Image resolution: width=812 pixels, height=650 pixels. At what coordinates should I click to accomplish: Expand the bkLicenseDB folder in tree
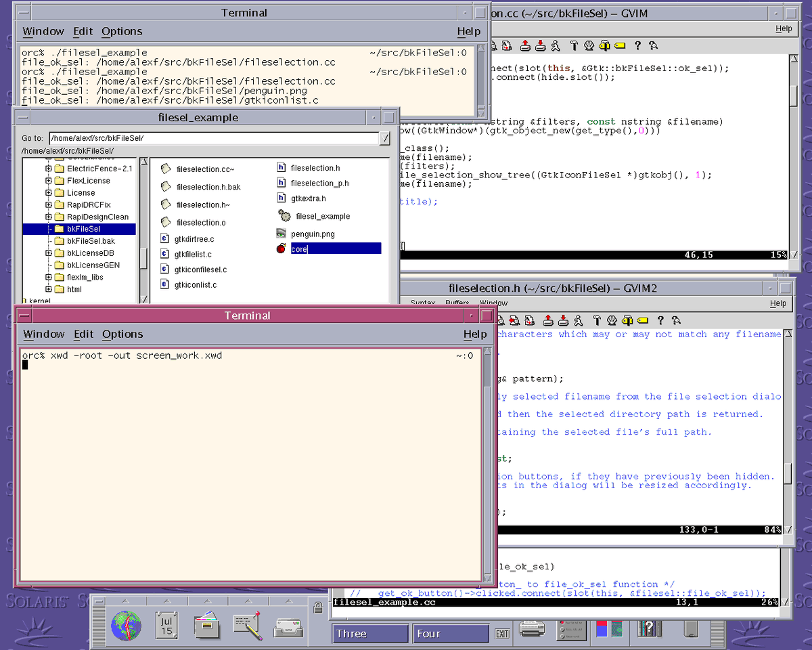click(49, 253)
